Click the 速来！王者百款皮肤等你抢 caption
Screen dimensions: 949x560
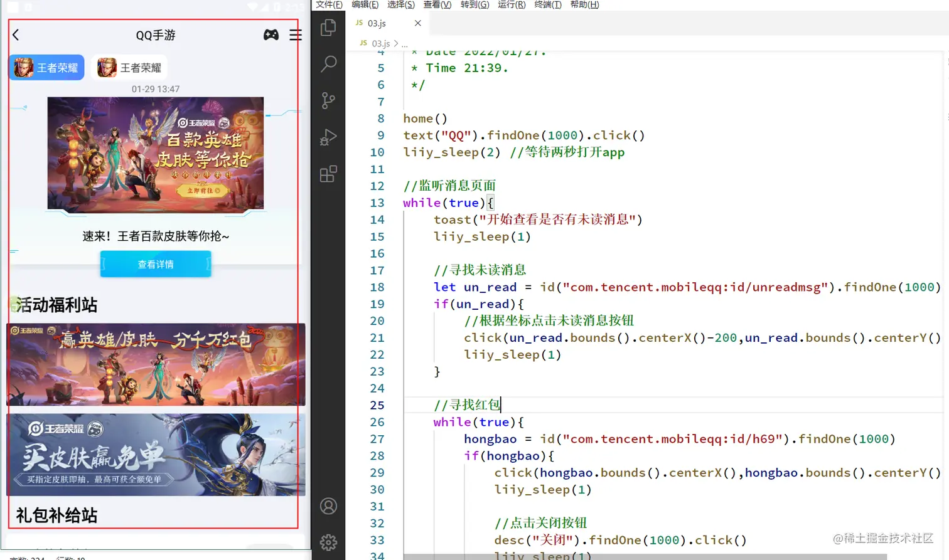pos(156,236)
